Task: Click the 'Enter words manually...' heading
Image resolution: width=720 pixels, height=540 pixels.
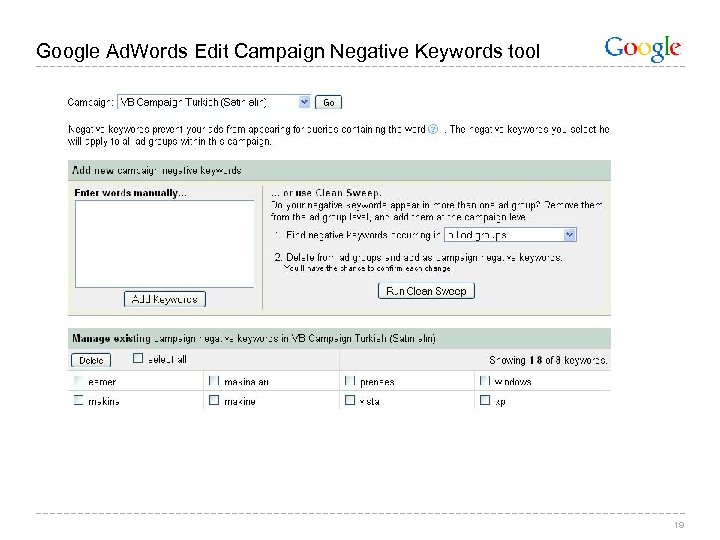Action: 130,193
